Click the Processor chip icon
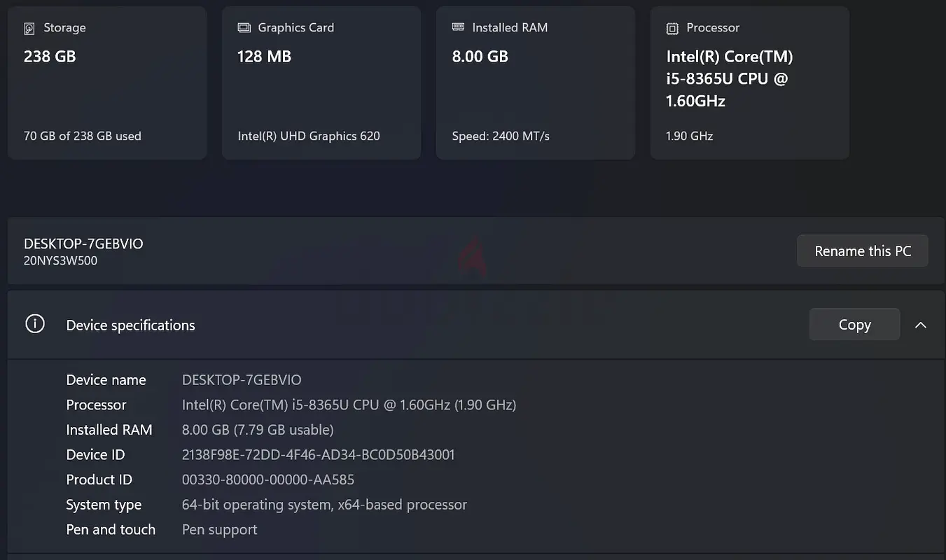The height and width of the screenshot is (560, 946). [x=672, y=29]
